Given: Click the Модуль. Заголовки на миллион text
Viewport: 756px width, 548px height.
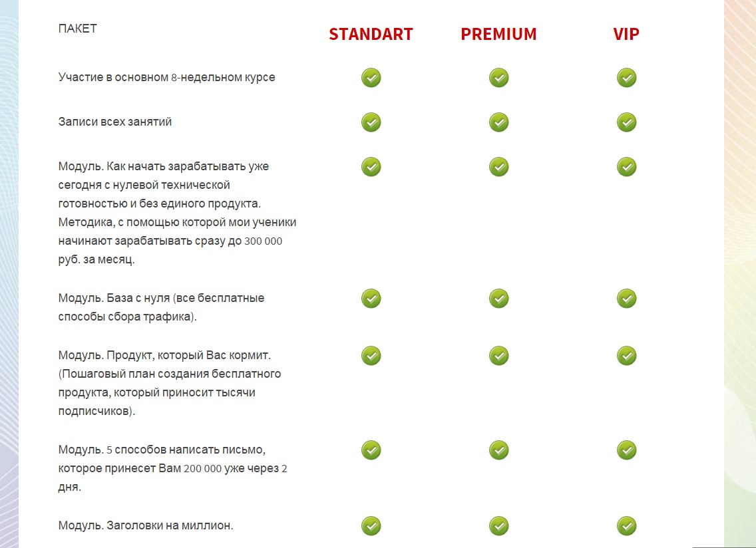Looking at the screenshot, I should [x=146, y=525].
